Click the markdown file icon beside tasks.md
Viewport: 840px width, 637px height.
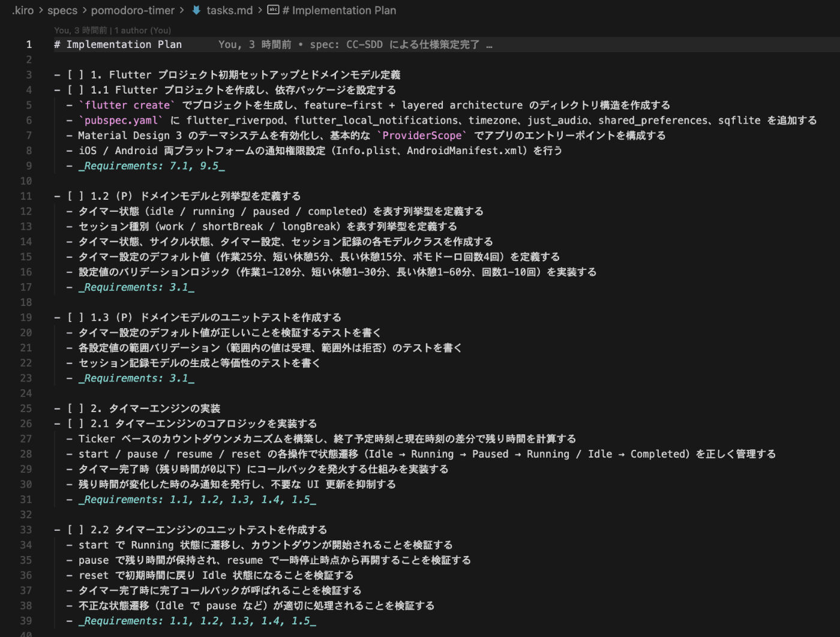click(x=196, y=10)
